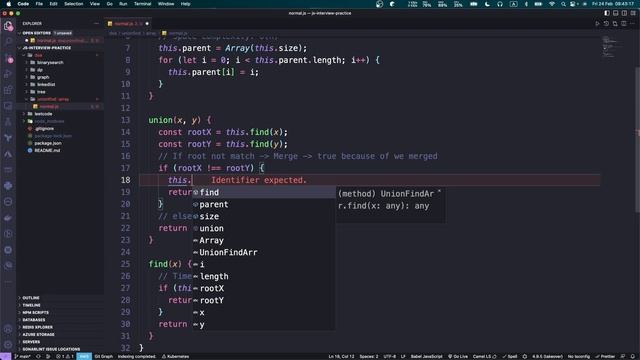Click the remote window indicator in the status bar
The image size is (640, 360).
(5, 356)
